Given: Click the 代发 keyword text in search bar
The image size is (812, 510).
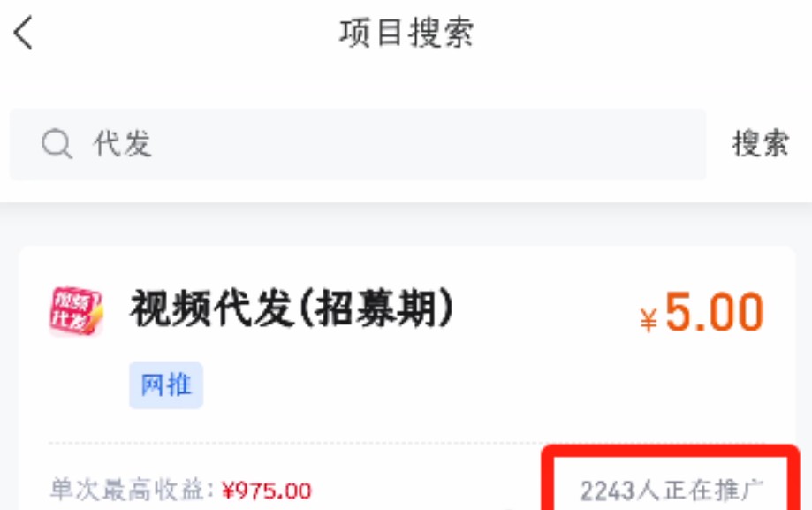Looking at the screenshot, I should click(x=123, y=143).
